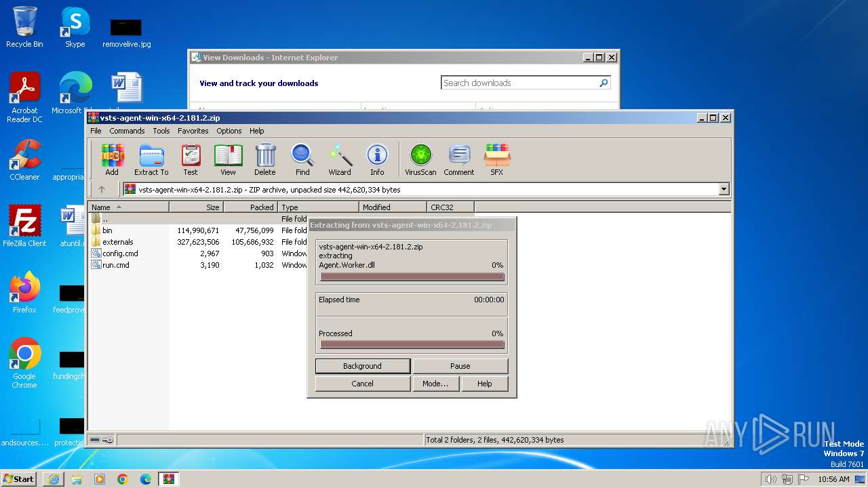Image resolution: width=868 pixels, height=488 pixels.
Task: Open the Wizard toolbar icon
Action: tap(340, 160)
